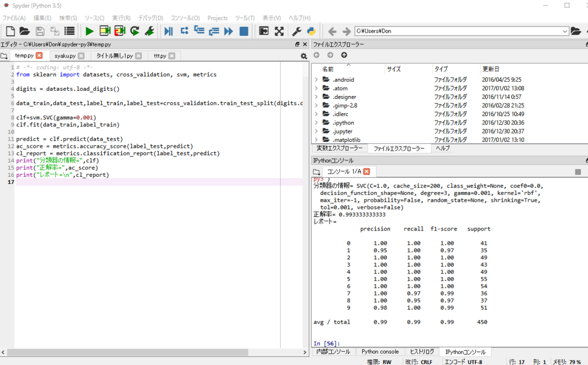
Task: Stop debugging with the blue square
Action: [x=243, y=31]
